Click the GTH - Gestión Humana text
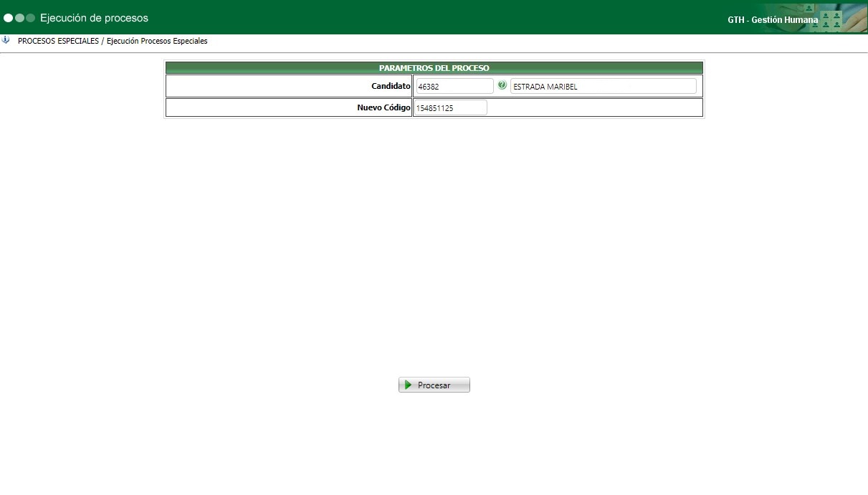Screen dimensions: 868x495 point(773,20)
